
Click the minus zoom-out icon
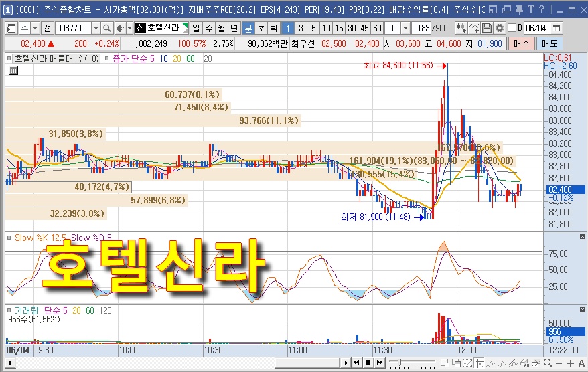point(559,363)
